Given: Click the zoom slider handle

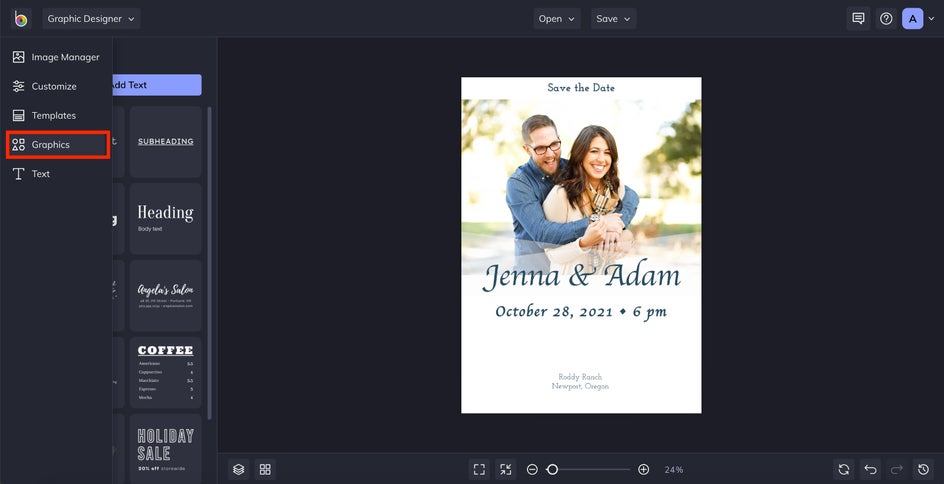Looking at the screenshot, I should pyautogui.click(x=552, y=469).
